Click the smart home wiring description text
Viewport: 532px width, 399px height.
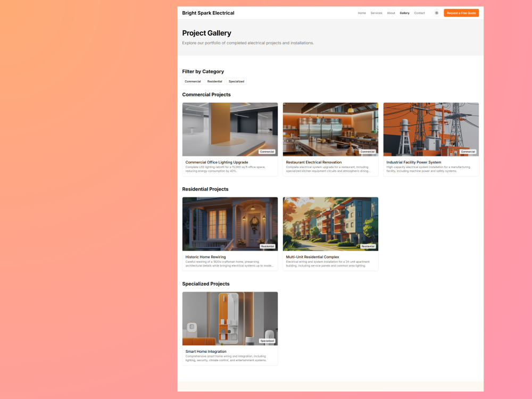(226, 358)
